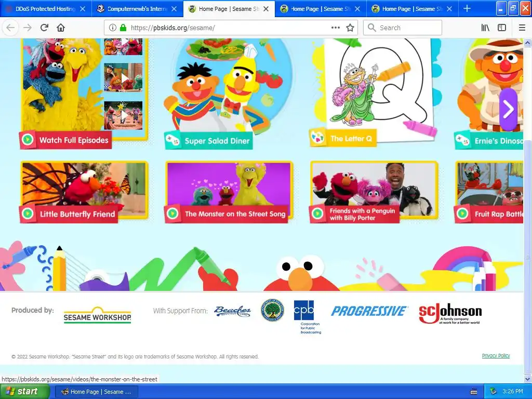Advance carousel with purple next arrow
The width and height of the screenshot is (532, 399).
(x=508, y=109)
